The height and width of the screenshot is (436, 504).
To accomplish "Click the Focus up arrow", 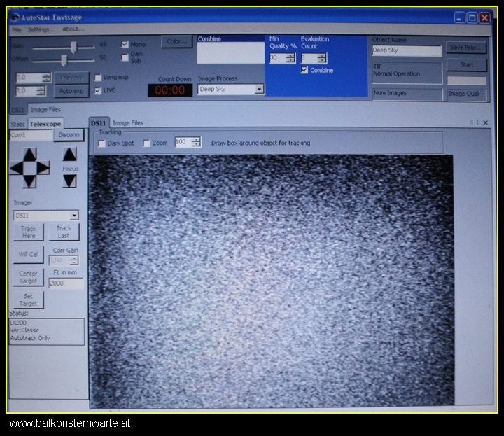I will 69,155.
